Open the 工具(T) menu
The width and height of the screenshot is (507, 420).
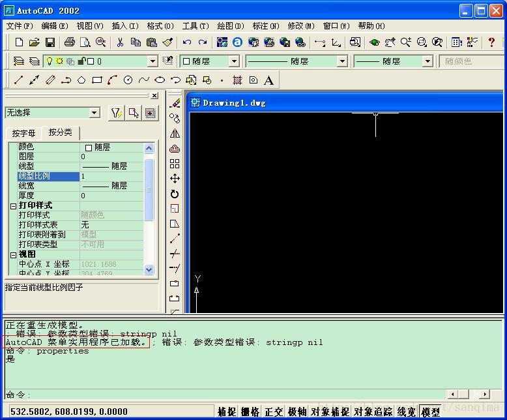click(196, 25)
